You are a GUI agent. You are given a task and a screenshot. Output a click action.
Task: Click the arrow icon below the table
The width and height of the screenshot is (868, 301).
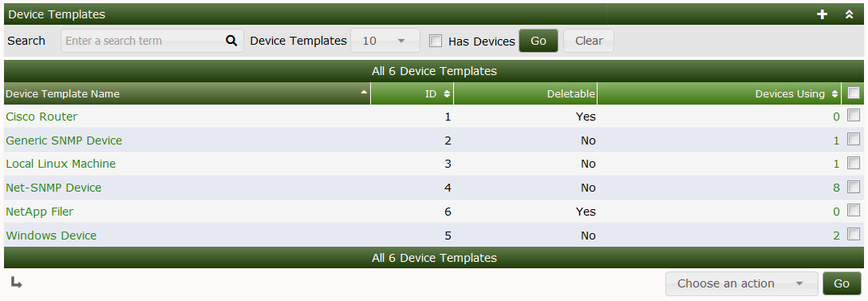pos(17,283)
